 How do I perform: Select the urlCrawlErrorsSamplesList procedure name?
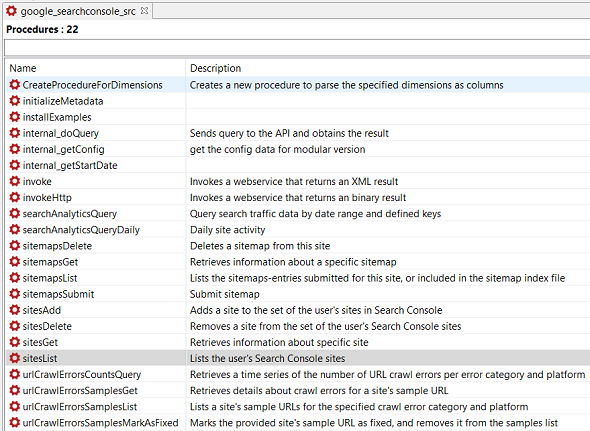79,407
